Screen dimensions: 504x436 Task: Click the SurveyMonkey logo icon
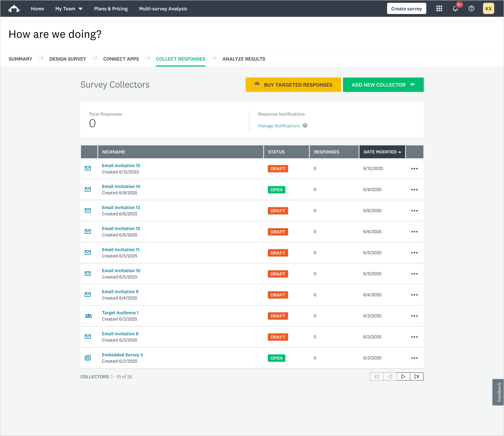pos(14,9)
